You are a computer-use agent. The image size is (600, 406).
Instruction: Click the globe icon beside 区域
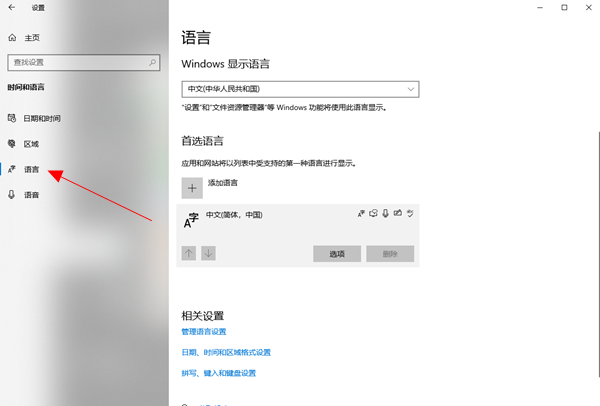click(x=12, y=143)
